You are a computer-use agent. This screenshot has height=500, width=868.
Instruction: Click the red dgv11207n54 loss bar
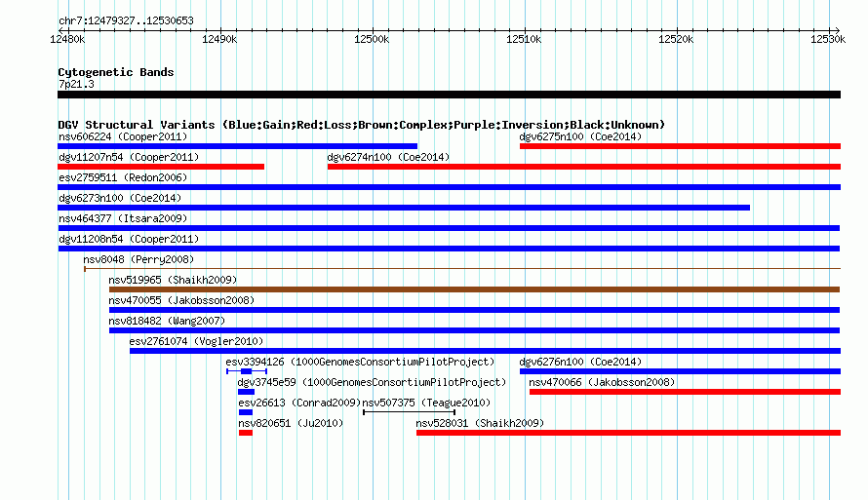[x=161, y=167]
